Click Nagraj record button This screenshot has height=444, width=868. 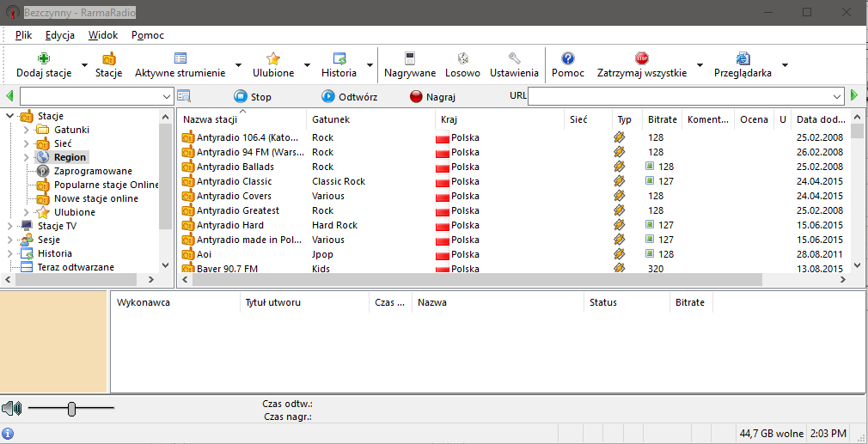[x=432, y=97]
